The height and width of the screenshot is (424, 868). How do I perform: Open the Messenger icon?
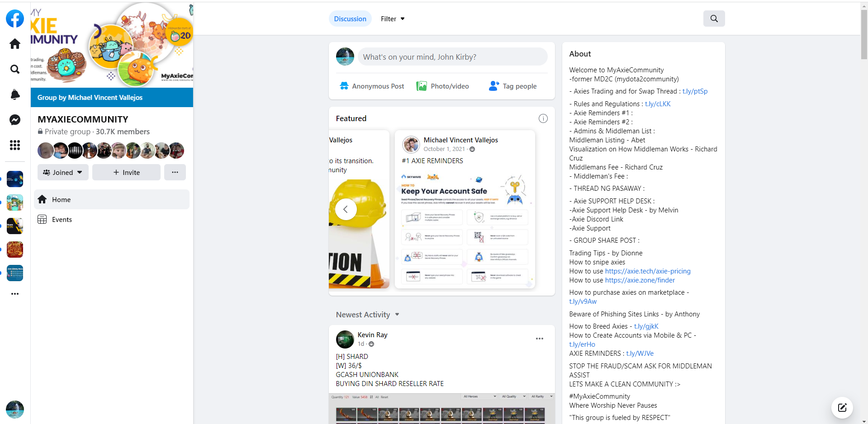[15, 120]
